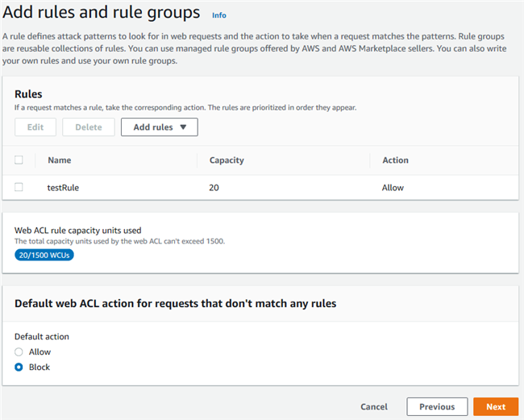Go back with the Previous button
This screenshot has height=420, width=524.
tap(437, 407)
